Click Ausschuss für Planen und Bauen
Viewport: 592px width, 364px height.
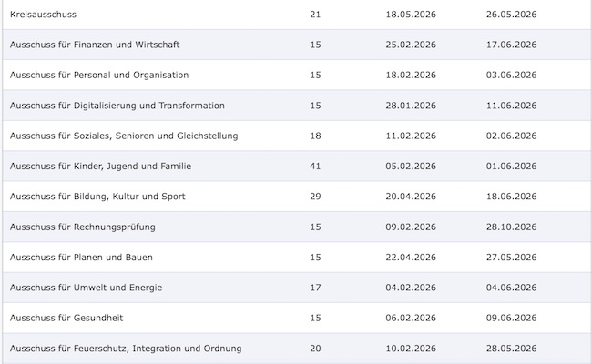click(81, 258)
